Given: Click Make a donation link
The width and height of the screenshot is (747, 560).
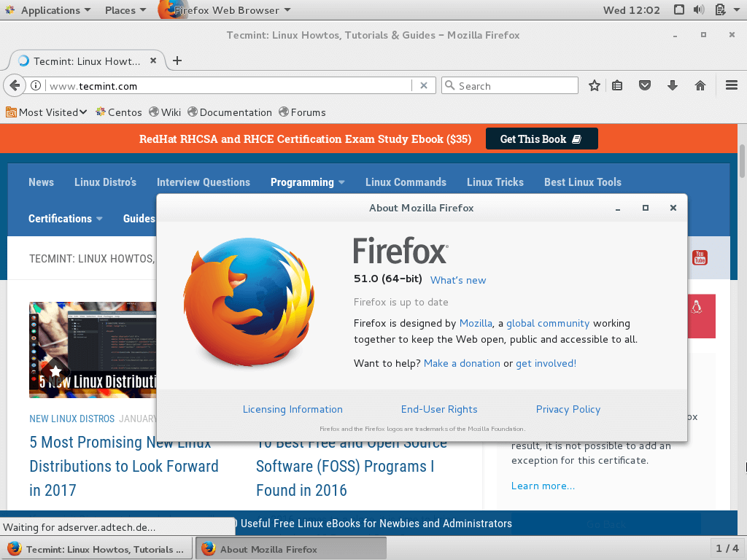Looking at the screenshot, I should (x=462, y=363).
